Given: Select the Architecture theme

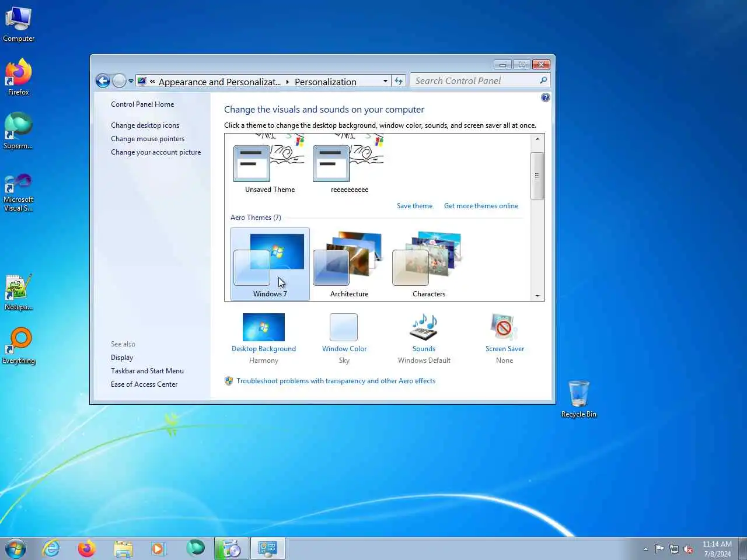Looking at the screenshot, I should click(349, 264).
